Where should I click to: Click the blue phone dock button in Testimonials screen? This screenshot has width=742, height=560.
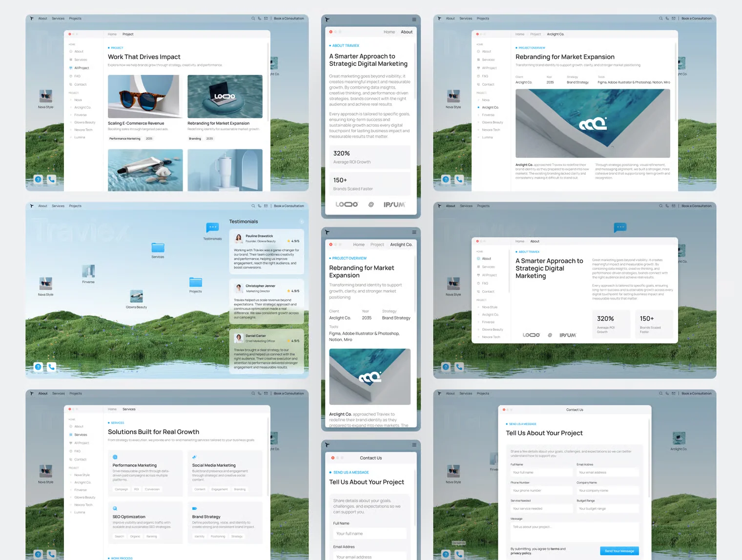pyautogui.click(x=51, y=367)
